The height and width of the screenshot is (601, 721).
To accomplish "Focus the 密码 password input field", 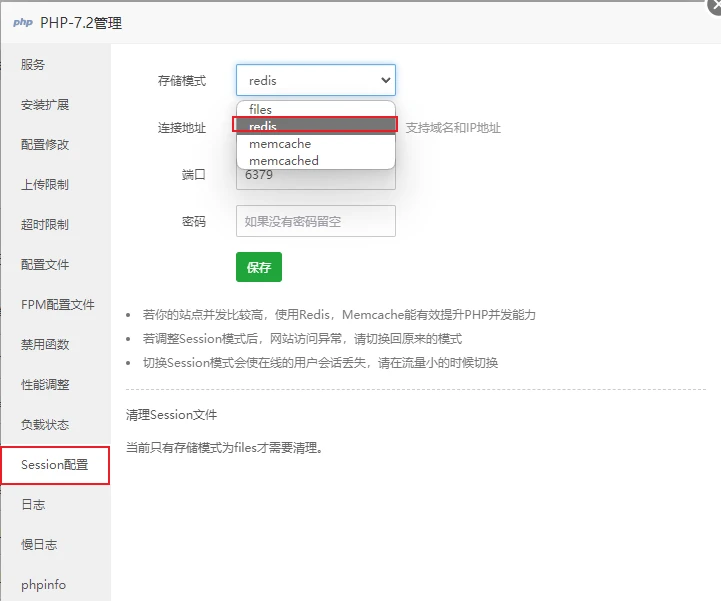I will 315,221.
